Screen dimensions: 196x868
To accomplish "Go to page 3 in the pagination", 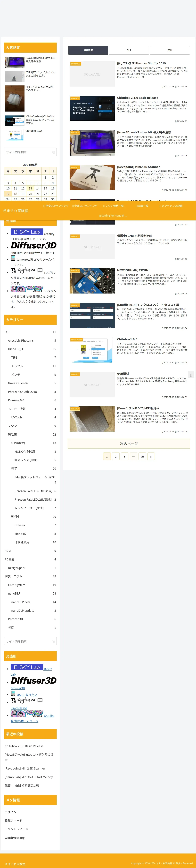I will coord(124,457).
